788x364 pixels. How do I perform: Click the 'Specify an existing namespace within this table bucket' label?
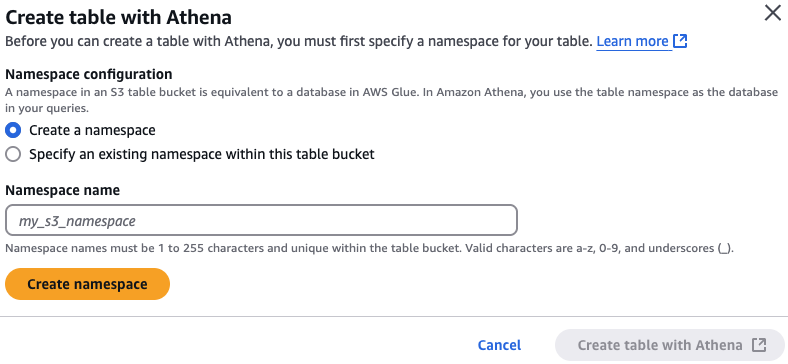pos(202,154)
